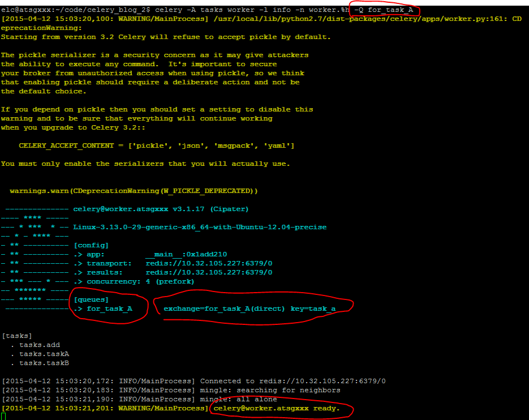Click 'If you depend on pickle' line

157,109
